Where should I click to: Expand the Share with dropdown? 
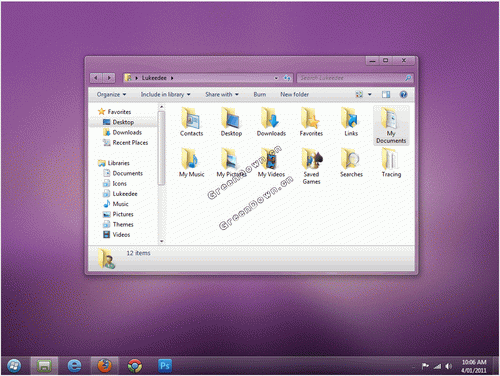tap(222, 95)
